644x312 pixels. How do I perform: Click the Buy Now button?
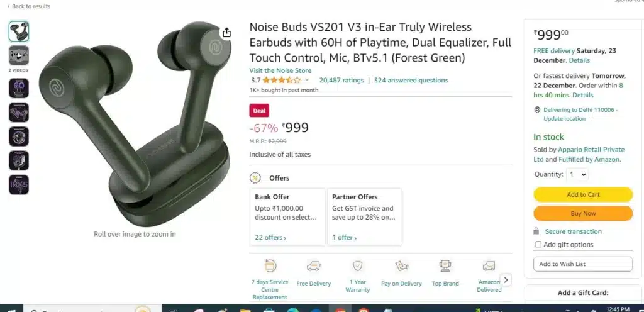[583, 213]
